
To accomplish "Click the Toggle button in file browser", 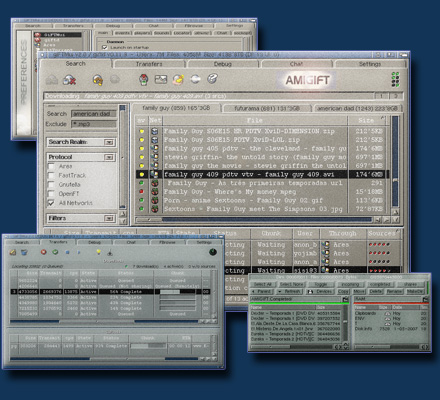I will pyautogui.click(x=320, y=284).
